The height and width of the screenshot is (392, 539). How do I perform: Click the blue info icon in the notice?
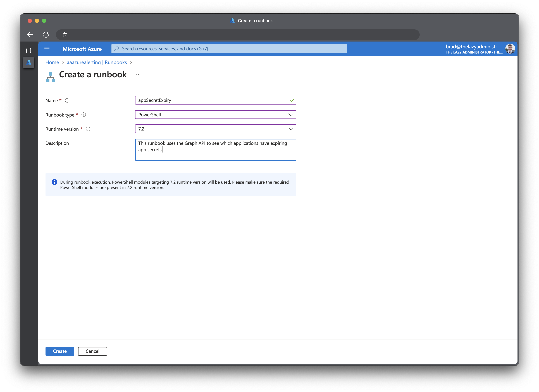click(54, 182)
